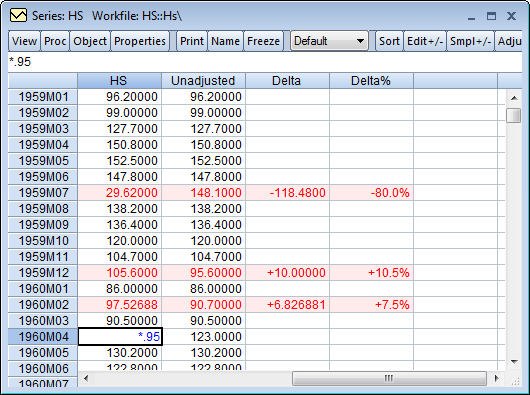The image size is (530, 395).
Task: Click the vertical scrollbar up arrow
Action: tap(514, 98)
